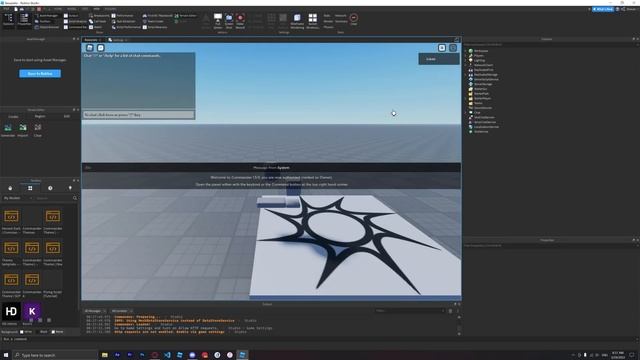
Task: Open the Properties panel toggle in ribbon
Action: [x=24, y=20]
